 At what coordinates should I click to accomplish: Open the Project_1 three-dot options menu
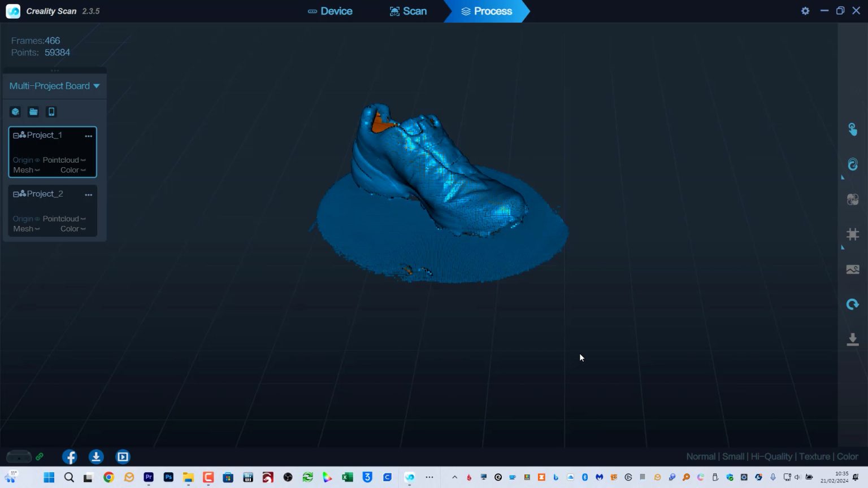tap(88, 136)
